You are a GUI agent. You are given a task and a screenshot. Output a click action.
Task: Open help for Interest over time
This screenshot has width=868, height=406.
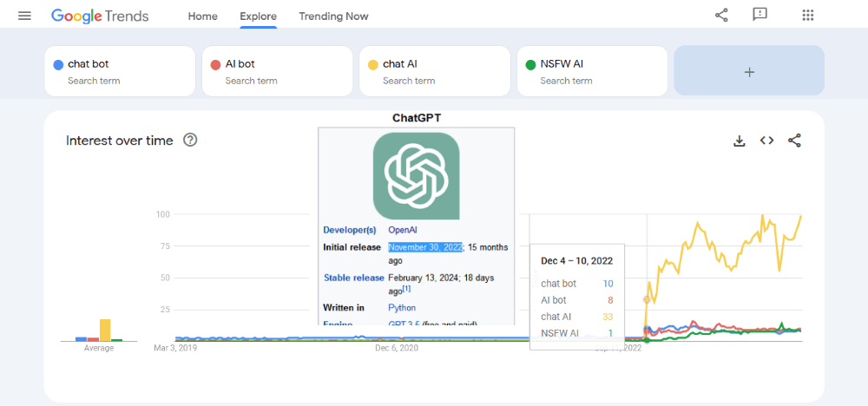pos(190,141)
